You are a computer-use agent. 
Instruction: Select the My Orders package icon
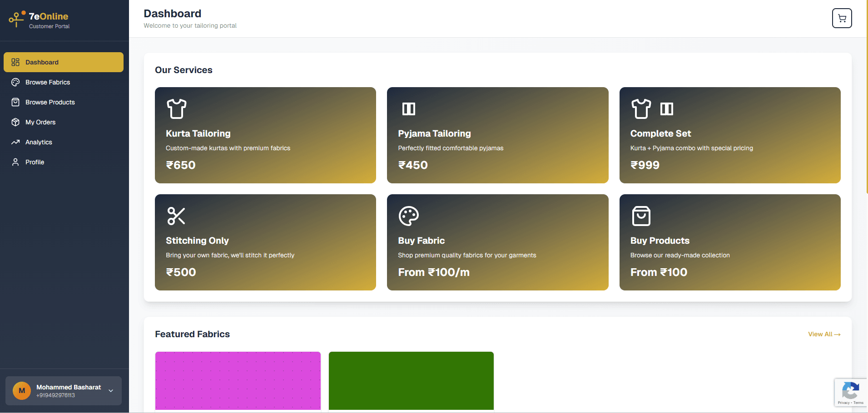tap(15, 122)
